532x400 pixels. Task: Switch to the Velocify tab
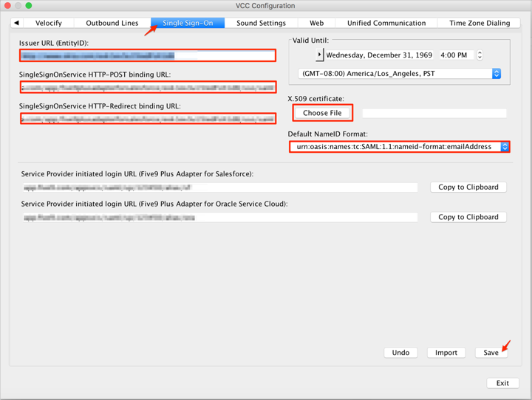49,23
